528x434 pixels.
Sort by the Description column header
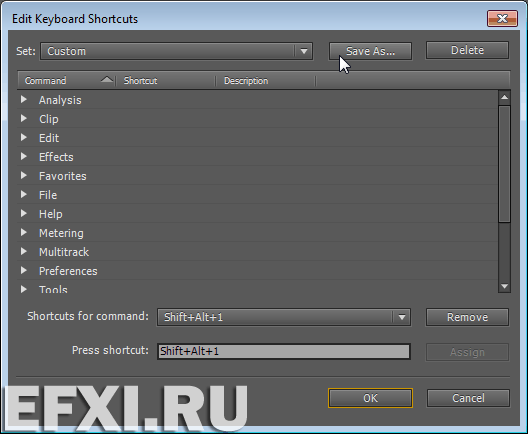point(265,81)
